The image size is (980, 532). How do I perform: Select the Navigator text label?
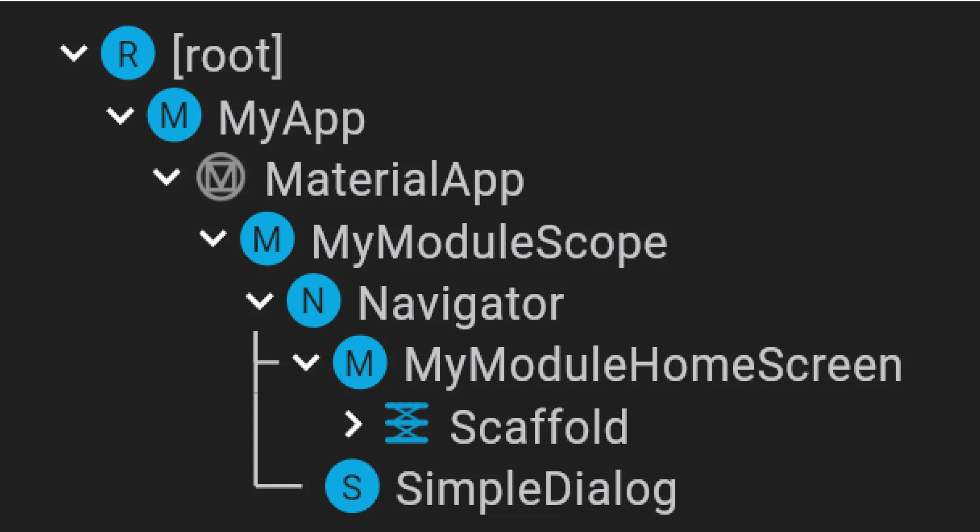coord(460,305)
